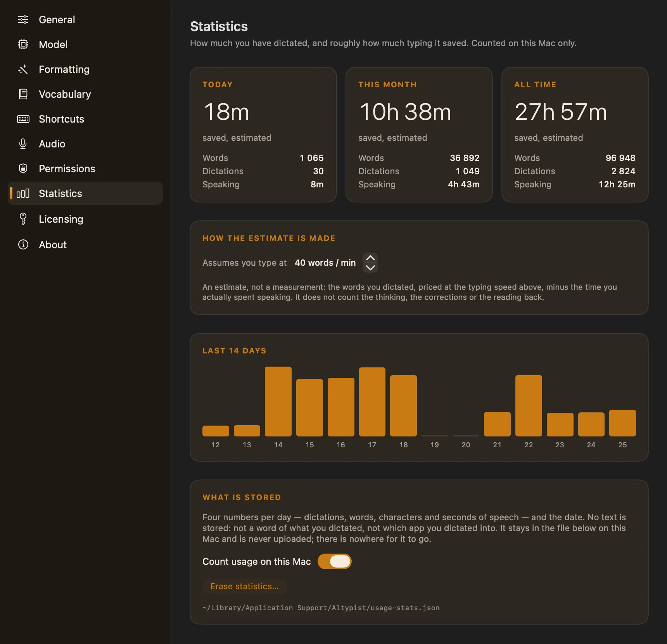This screenshot has width=667, height=644.
Task: Click the Shortcuts keyboard icon
Action: point(23,119)
